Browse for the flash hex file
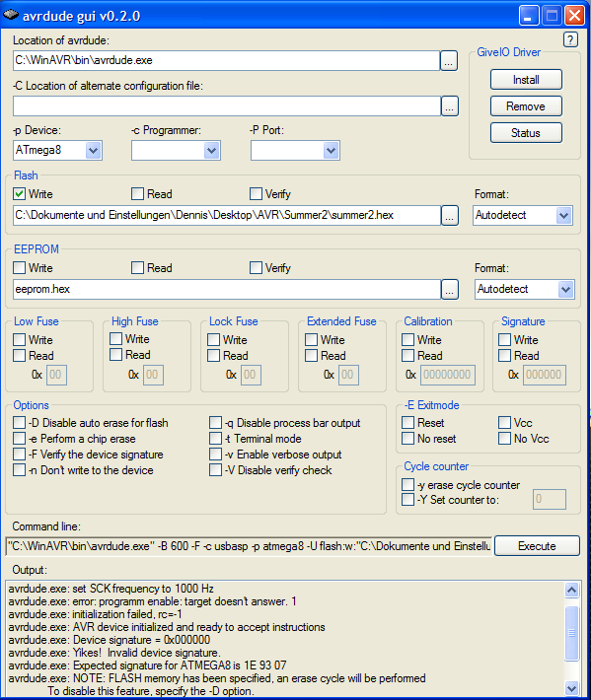Viewport: 591px width, 700px height. (x=449, y=216)
